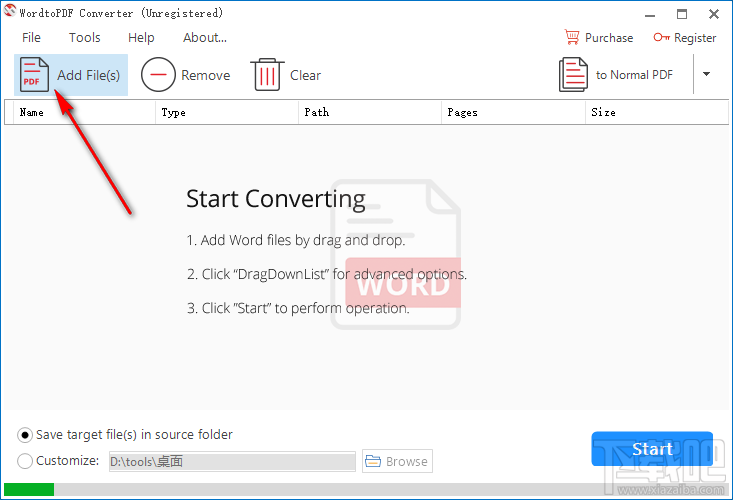This screenshot has width=733, height=500.
Task: Sort by the Type column header
Action: point(227,112)
